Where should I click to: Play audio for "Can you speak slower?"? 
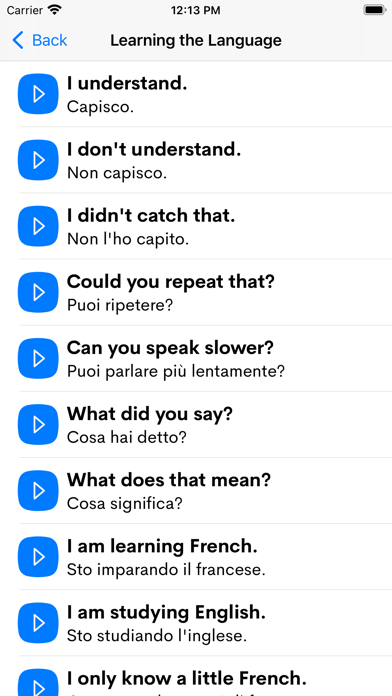point(38,358)
